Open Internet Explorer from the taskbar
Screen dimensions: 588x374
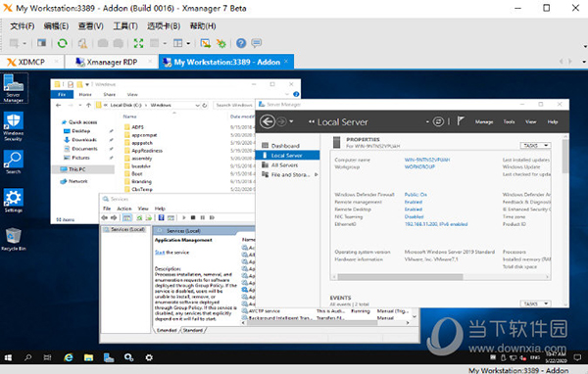(x=69, y=357)
